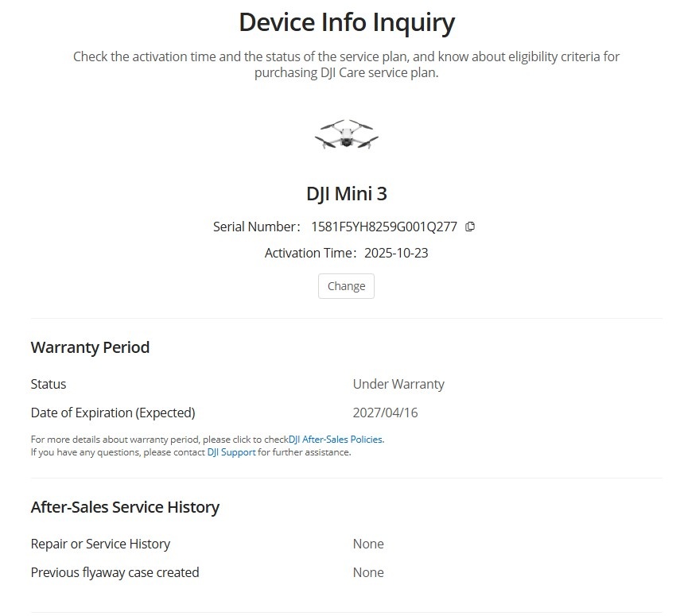Select the Device Info Inquiry page title
The width and height of the screenshot is (680, 616).
(x=346, y=21)
